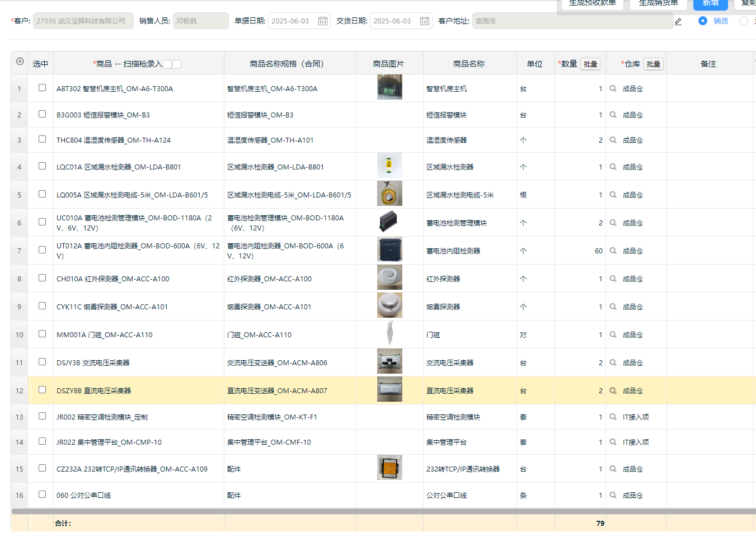The image size is (756, 537).
Task: Click the 商品名称规格（合同）column header
Action: [x=290, y=63]
